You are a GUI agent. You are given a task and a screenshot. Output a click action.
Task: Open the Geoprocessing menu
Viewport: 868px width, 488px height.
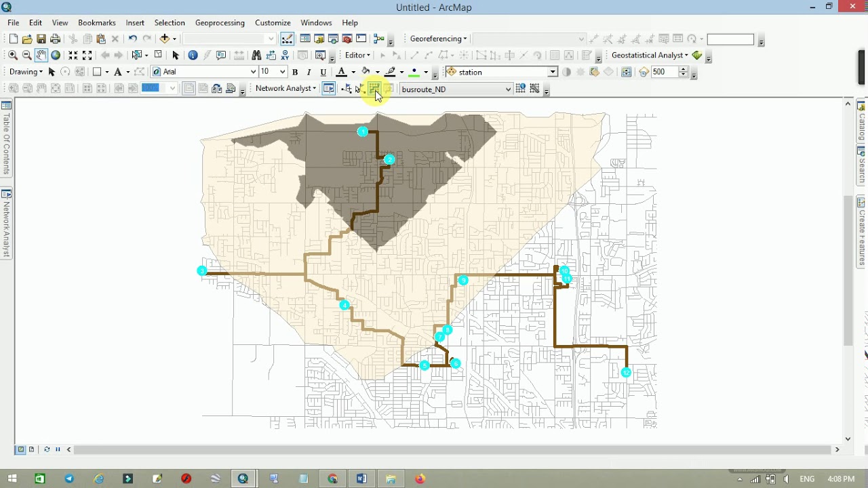[x=220, y=22]
